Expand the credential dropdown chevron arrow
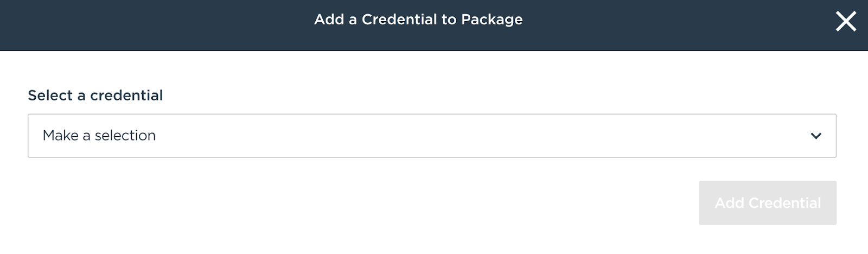The image size is (868, 254). (x=816, y=136)
